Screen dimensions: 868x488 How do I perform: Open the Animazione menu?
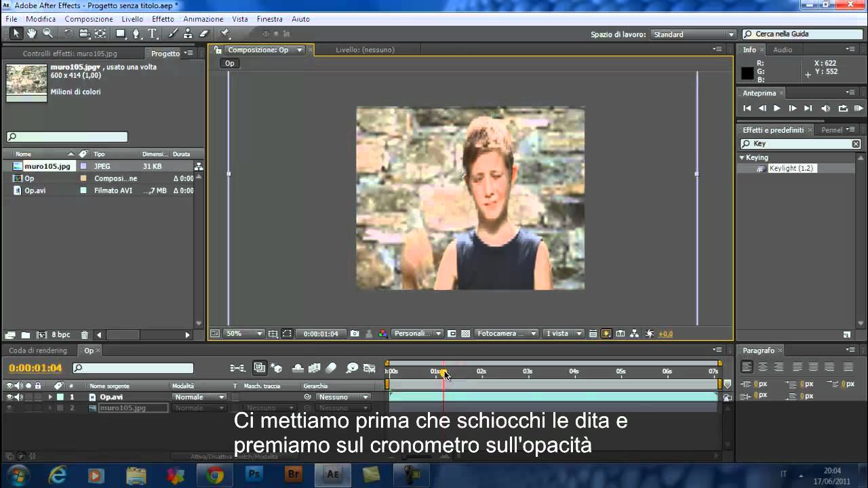tap(203, 19)
